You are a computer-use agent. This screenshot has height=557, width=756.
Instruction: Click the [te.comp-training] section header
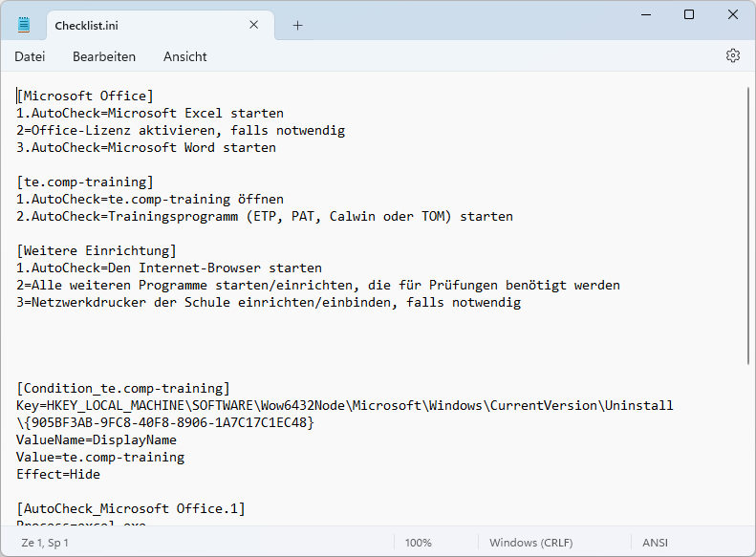[85, 182]
